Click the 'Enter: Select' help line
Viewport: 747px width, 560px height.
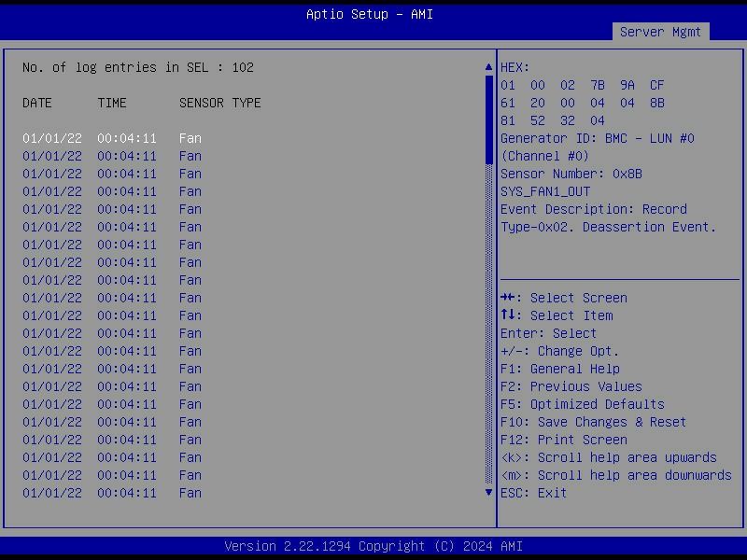pos(548,333)
